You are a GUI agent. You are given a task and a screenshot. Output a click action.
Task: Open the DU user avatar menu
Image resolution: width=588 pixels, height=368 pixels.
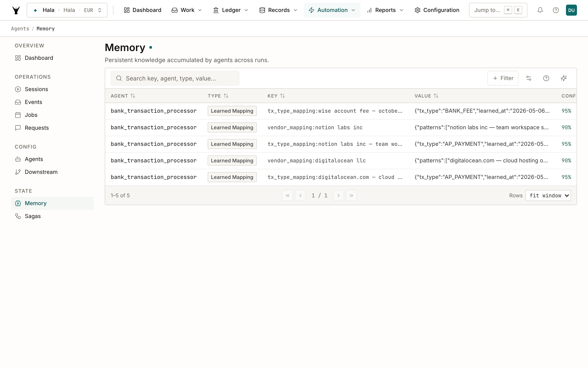[571, 10]
